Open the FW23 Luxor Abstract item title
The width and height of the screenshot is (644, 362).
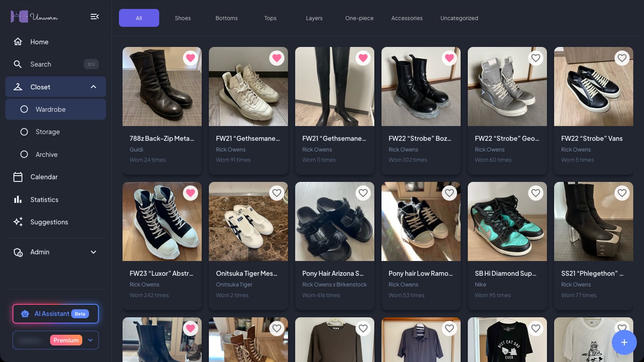[161, 274]
